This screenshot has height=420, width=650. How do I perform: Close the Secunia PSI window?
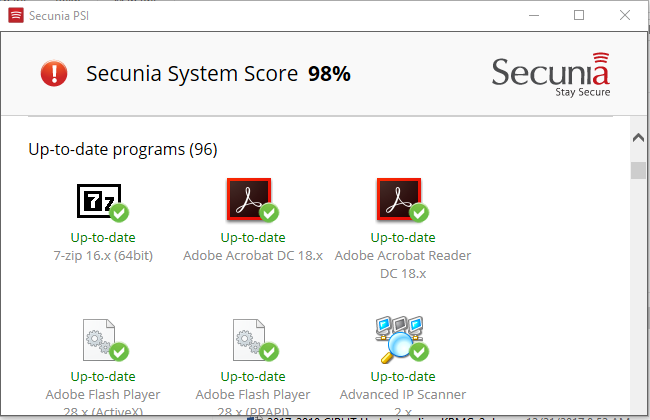click(625, 16)
